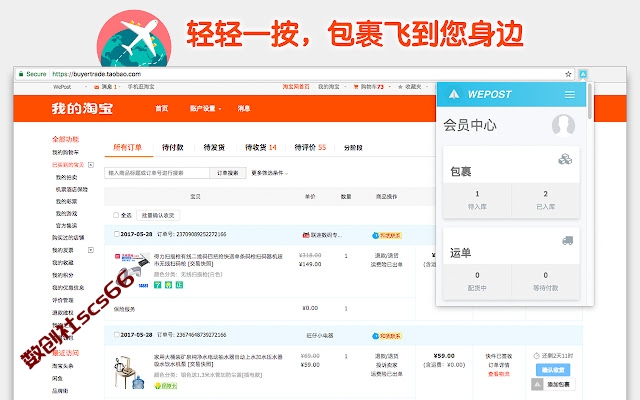The height and width of the screenshot is (400, 640).
Task: Click the WePost panel scrollbar
Action: pos(590,101)
